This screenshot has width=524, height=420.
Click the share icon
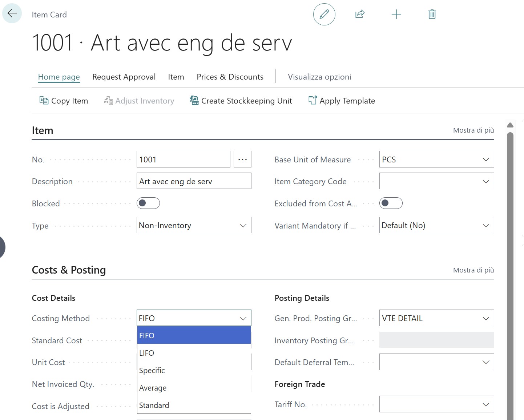[x=359, y=14]
